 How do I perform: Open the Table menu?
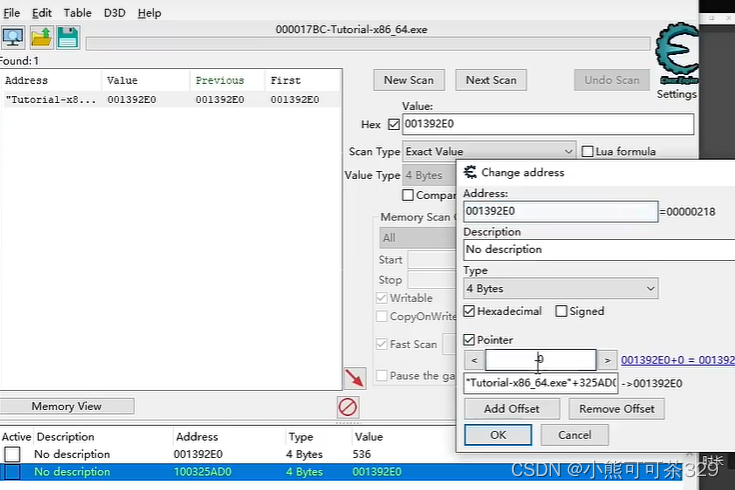click(77, 13)
